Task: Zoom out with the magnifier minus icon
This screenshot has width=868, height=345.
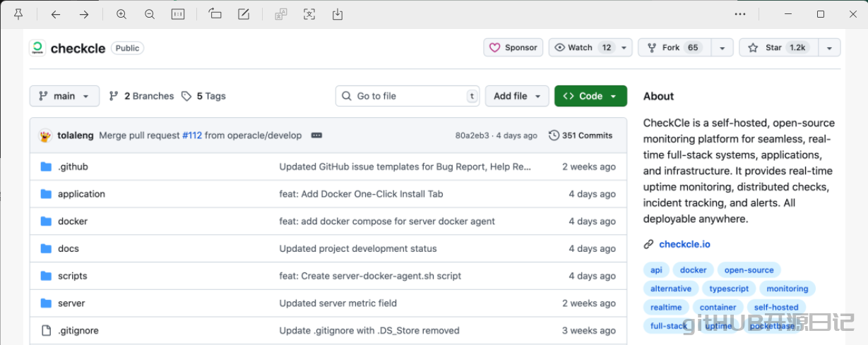Action: coord(150,14)
